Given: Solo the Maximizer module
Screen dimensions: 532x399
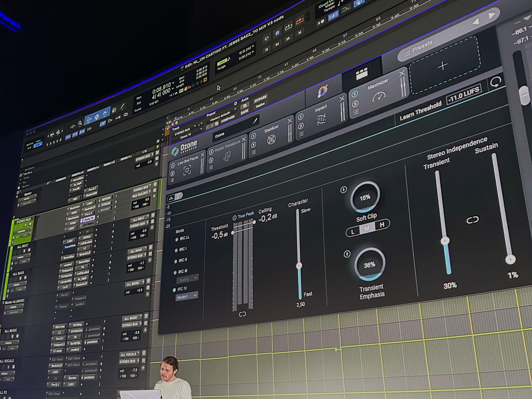Looking at the screenshot, I should [x=355, y=103].
